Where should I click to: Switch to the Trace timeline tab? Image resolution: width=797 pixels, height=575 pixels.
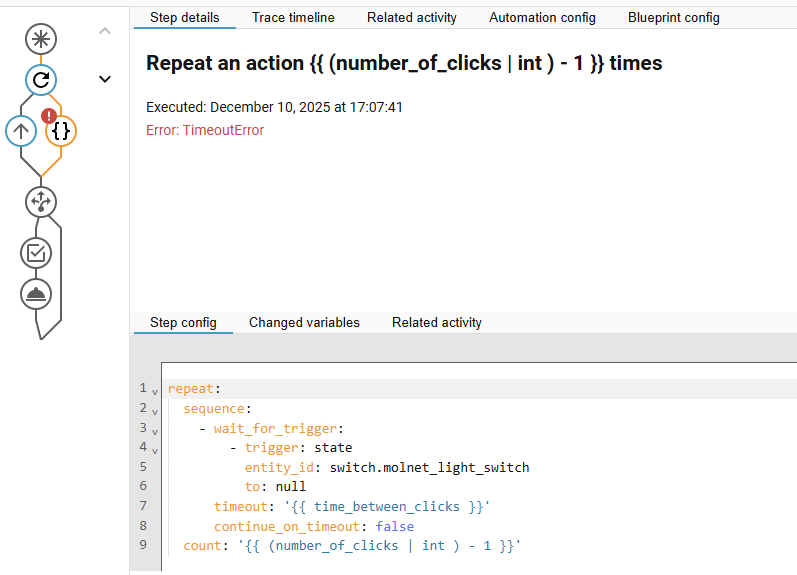click(293, 17)
